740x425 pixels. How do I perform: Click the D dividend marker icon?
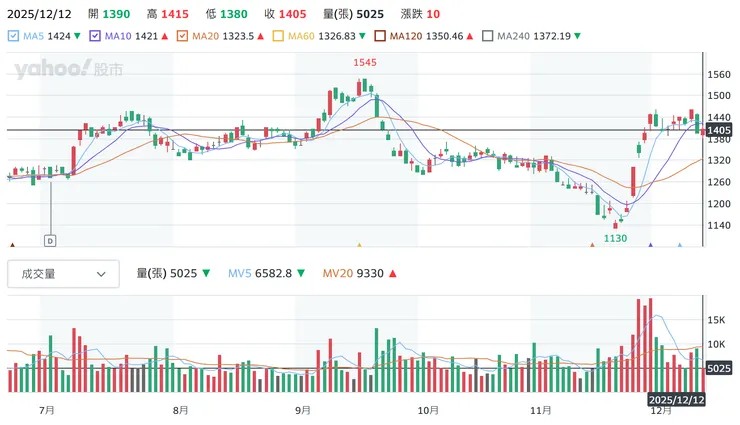[x=50, y=240]
